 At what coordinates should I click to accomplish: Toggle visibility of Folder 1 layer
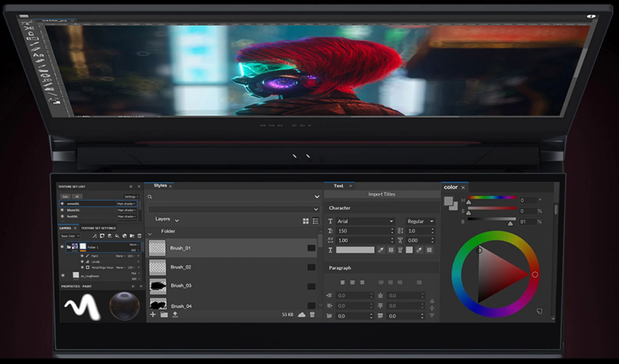(x=62, y=247)
